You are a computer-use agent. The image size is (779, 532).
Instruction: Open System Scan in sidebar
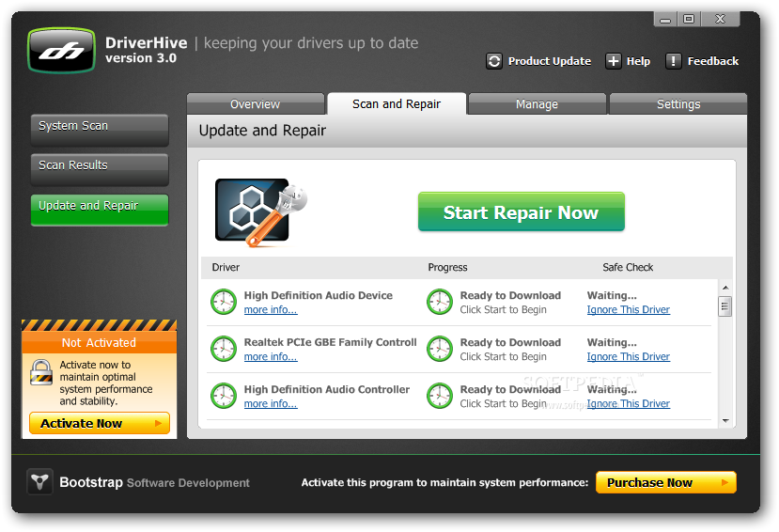point(100,130)
